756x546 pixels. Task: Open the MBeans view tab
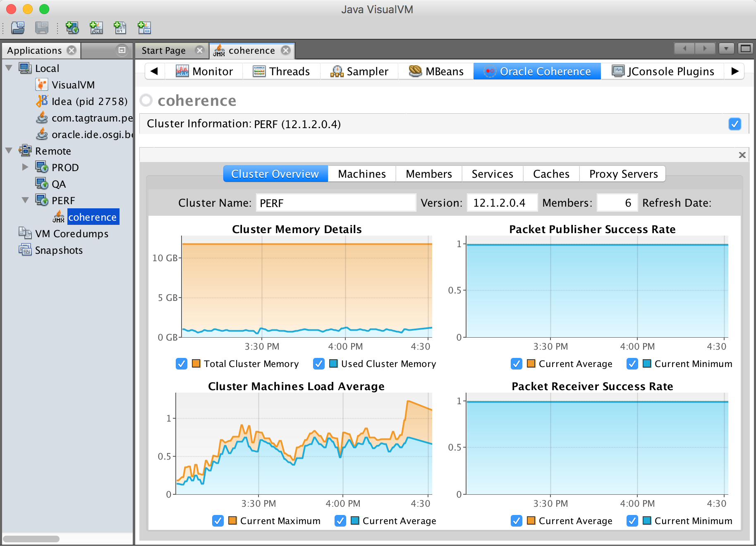(436, 72)
